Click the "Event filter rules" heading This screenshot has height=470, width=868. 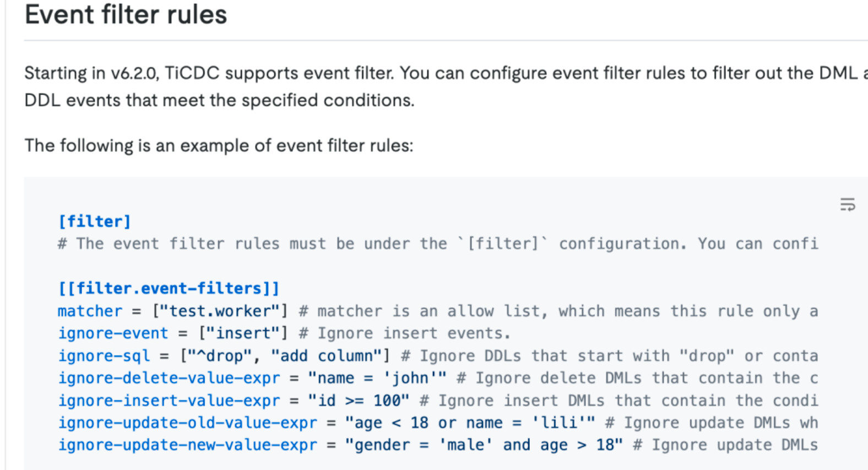(x=126, y=15)
